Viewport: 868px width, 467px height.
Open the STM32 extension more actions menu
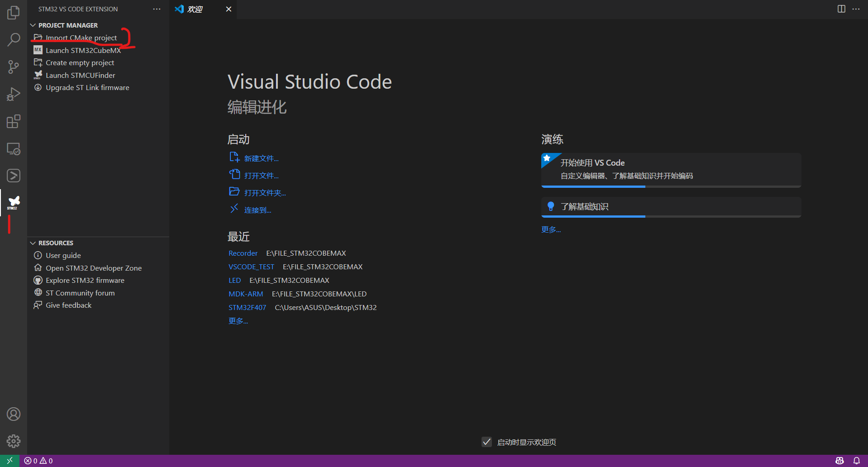[156, 9]
